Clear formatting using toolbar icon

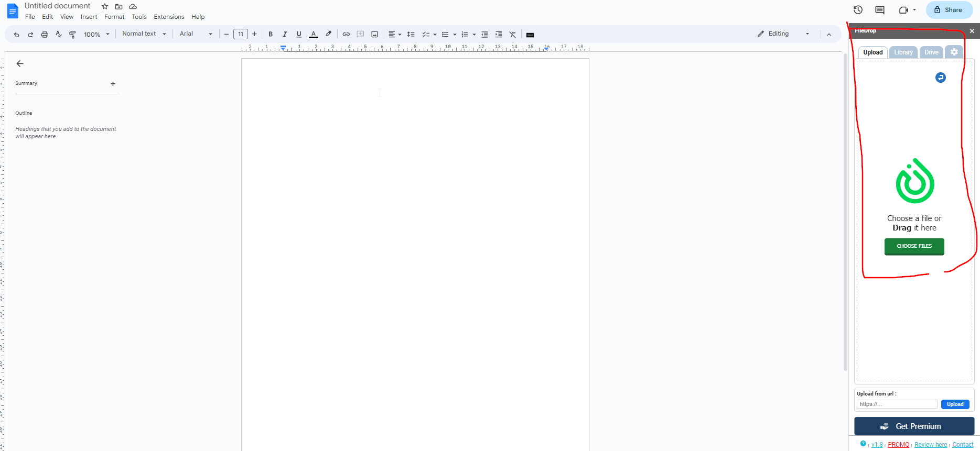[512, 35]
